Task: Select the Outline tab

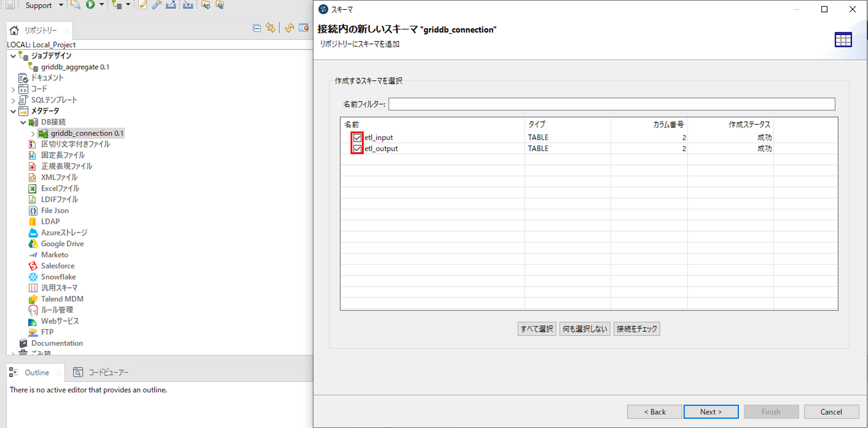Action: [x=36, y=372]
